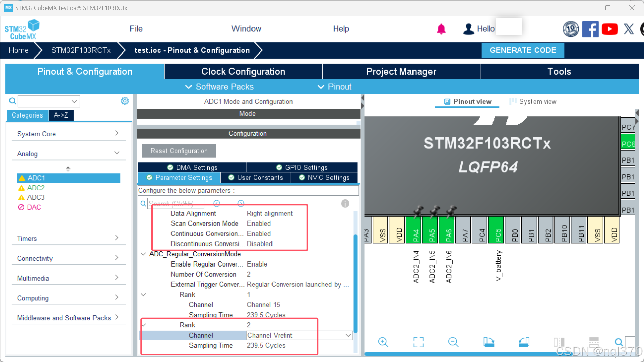Zoom out on the pinout view
The image size is (644, 362).
point(453,342)
